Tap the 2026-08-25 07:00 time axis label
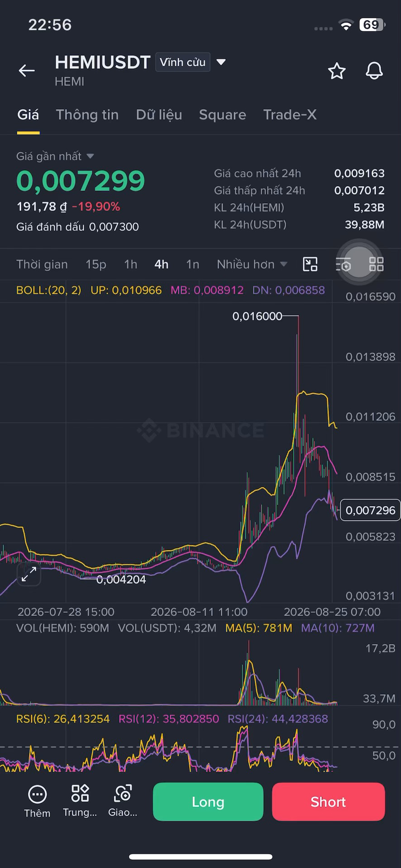 332,612
